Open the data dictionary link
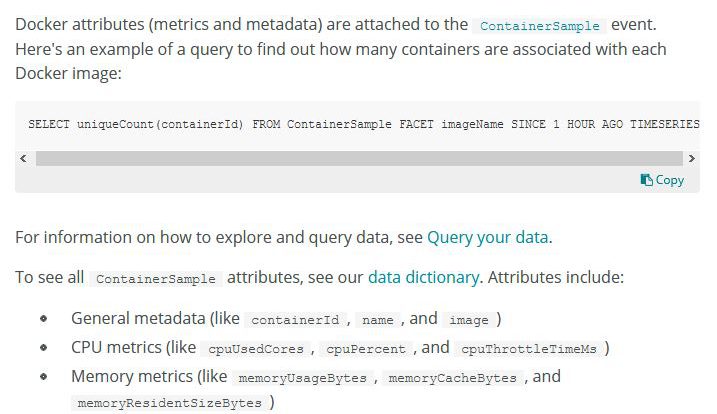717x414 pixels. tap(423, 277)
